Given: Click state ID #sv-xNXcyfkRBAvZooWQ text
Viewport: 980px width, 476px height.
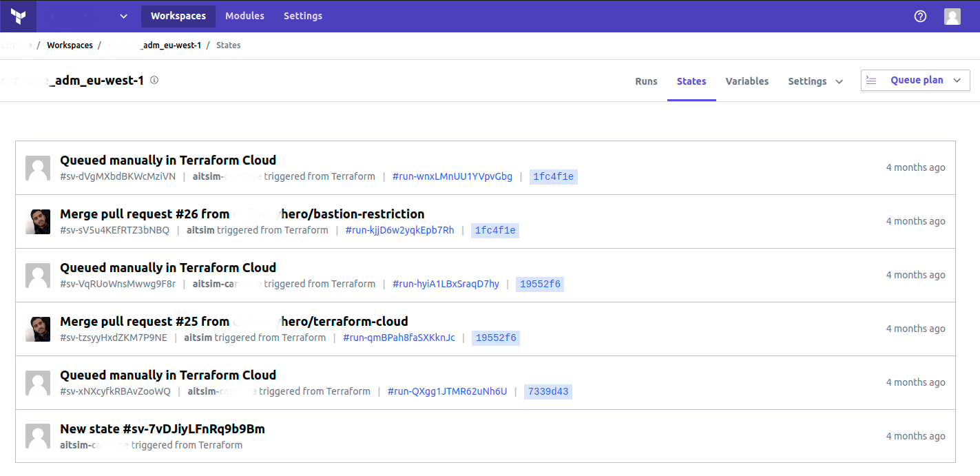Looking at the screenshot, I should click(115, 391).
